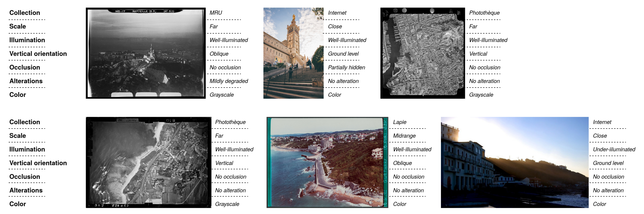Click the top-row Alterations heading
The width and height of the screenshot is (644, 214).
(26, 81)
